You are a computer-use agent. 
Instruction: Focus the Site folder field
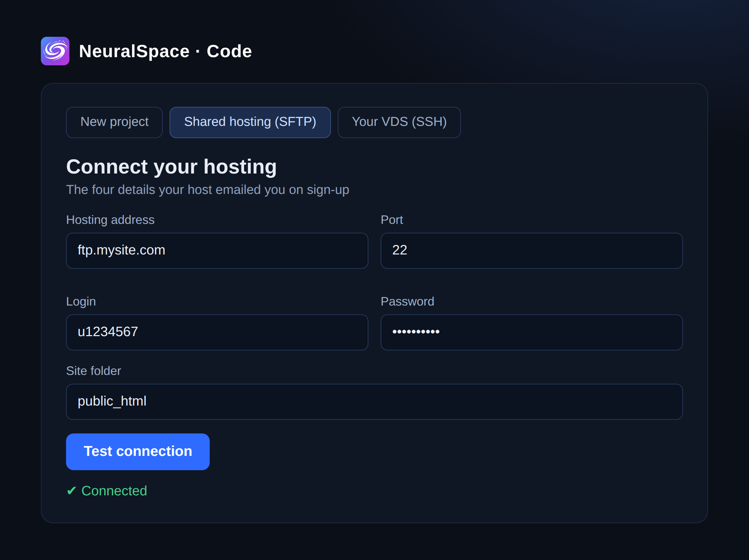(374, 402)
